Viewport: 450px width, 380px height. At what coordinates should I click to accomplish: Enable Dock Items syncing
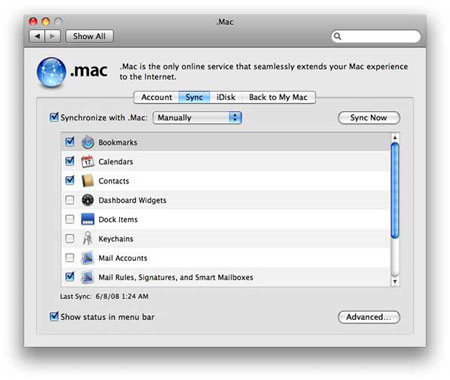tap(70, 219)
